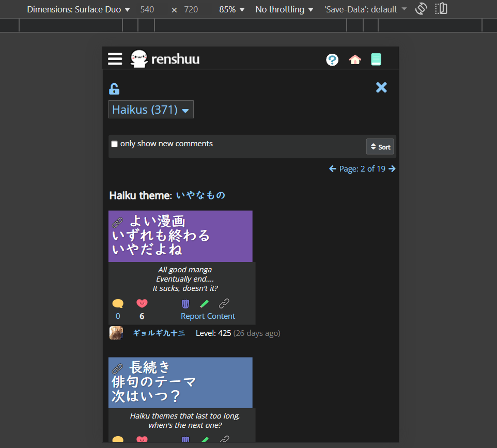Go to next page with the right arrow

pos(392,168)
